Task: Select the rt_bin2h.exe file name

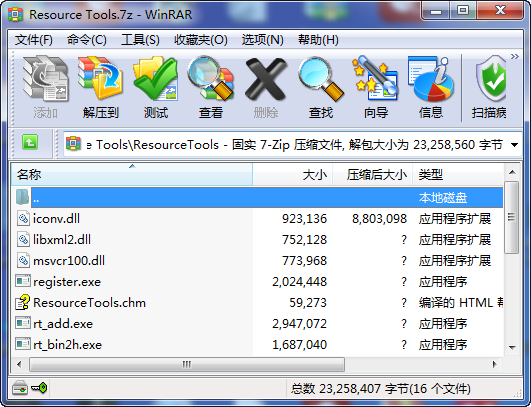Action: click(x=67, y=345)
